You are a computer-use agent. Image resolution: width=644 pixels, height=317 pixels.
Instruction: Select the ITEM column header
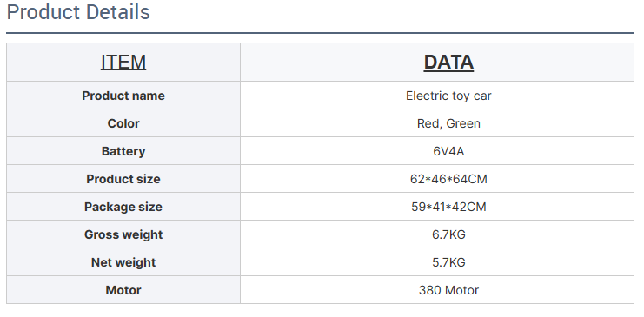pos(123,63)
